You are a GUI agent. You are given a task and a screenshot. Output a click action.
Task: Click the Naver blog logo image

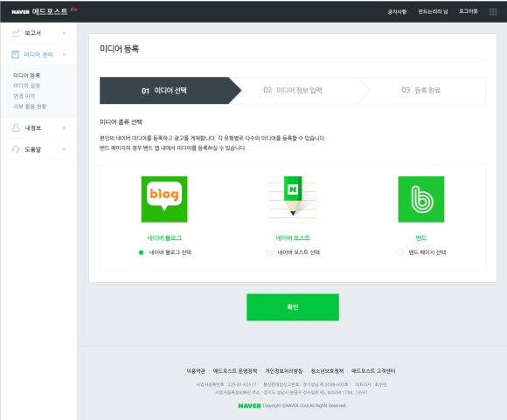164,199
